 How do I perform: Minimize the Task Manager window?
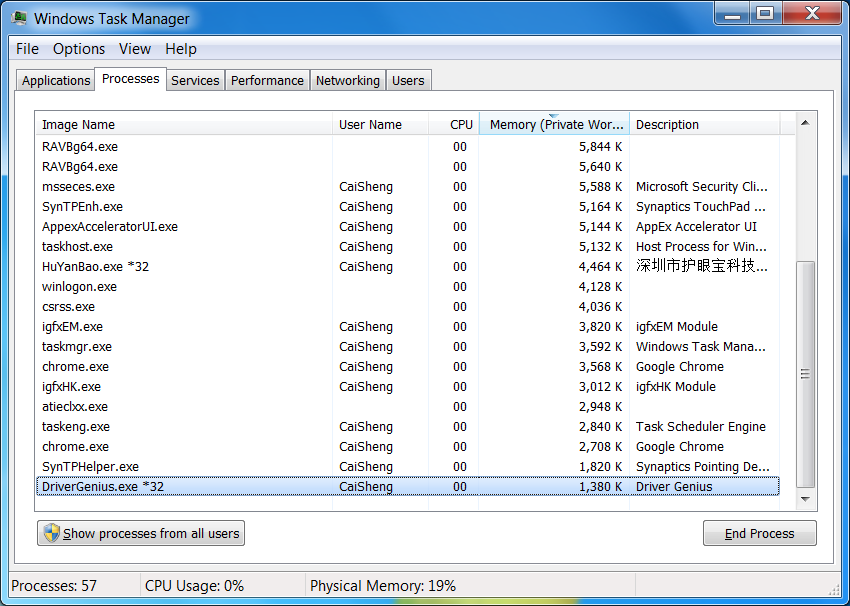pos(732,13)
